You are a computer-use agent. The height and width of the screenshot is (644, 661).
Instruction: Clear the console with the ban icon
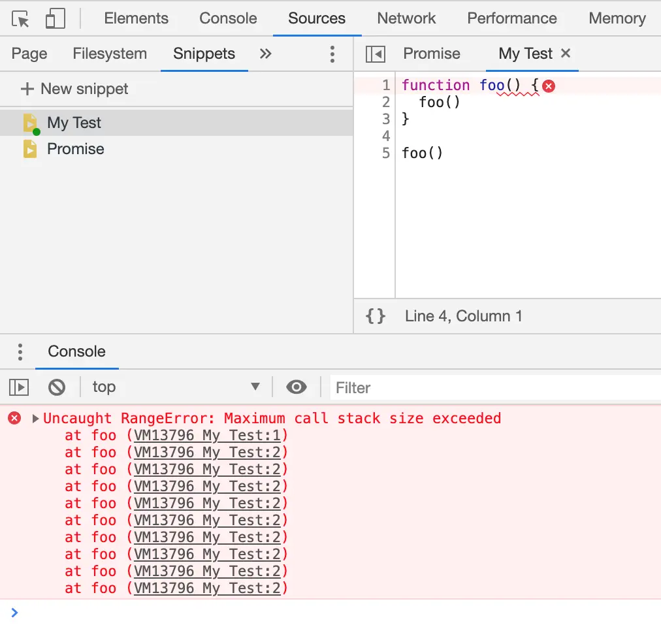pyautogui.click(x=56, y=387)
